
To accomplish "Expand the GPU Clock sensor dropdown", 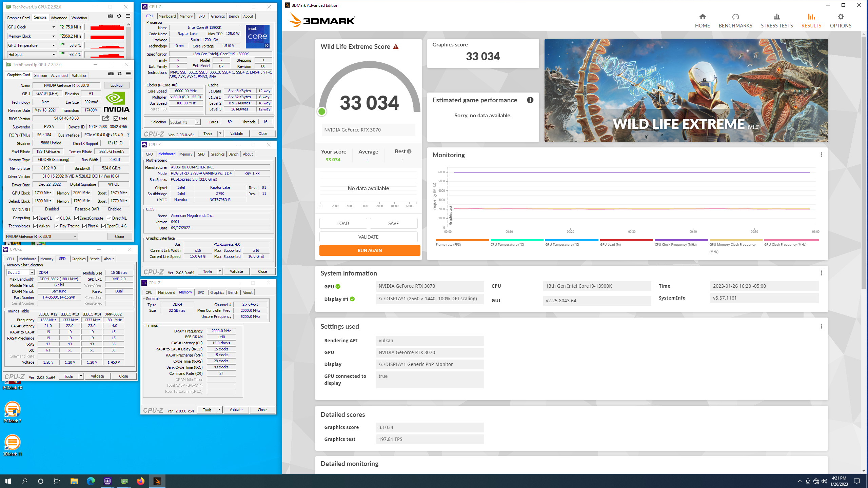I will pyautogui.click(x=54, y=27).
